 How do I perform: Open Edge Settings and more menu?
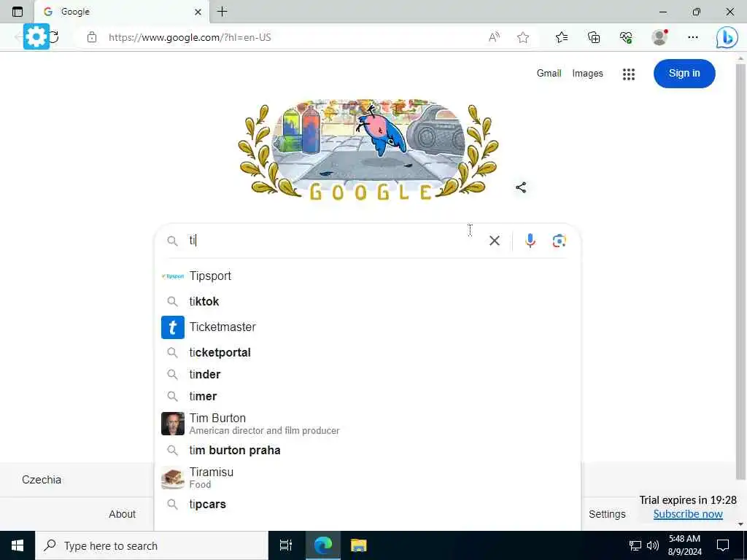pyautogui.click(x=693, y=37)
